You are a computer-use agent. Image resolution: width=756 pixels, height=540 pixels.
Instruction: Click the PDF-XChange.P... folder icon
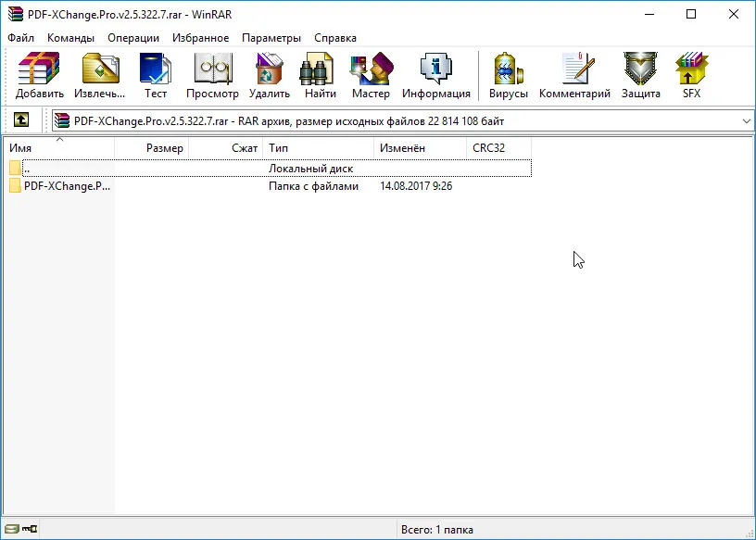tap(15, 185)
